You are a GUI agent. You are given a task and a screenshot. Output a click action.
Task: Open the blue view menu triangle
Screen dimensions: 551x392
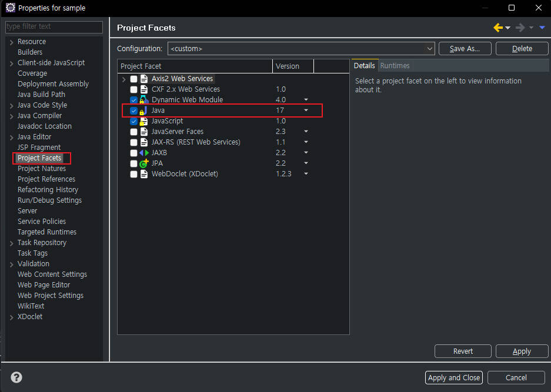(542, 28)
